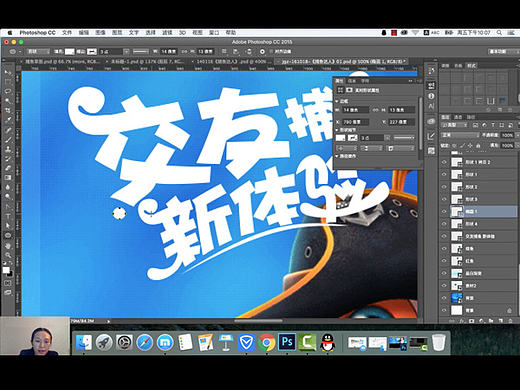Collapse the 形状细节 section in Properties
Viewport: 520px width, 390px height.
[337, 130]
